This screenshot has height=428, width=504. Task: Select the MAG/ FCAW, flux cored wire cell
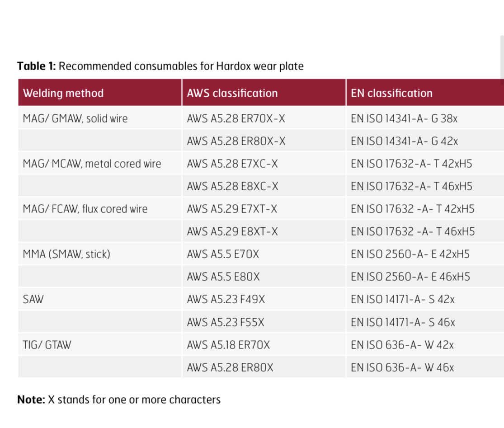[x=85, y=209]
